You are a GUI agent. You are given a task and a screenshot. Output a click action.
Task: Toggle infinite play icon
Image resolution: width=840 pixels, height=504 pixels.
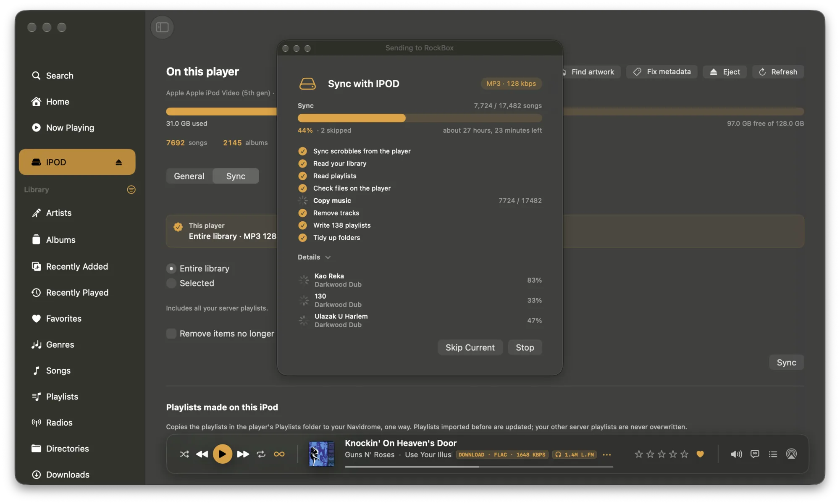click(279, 454)
